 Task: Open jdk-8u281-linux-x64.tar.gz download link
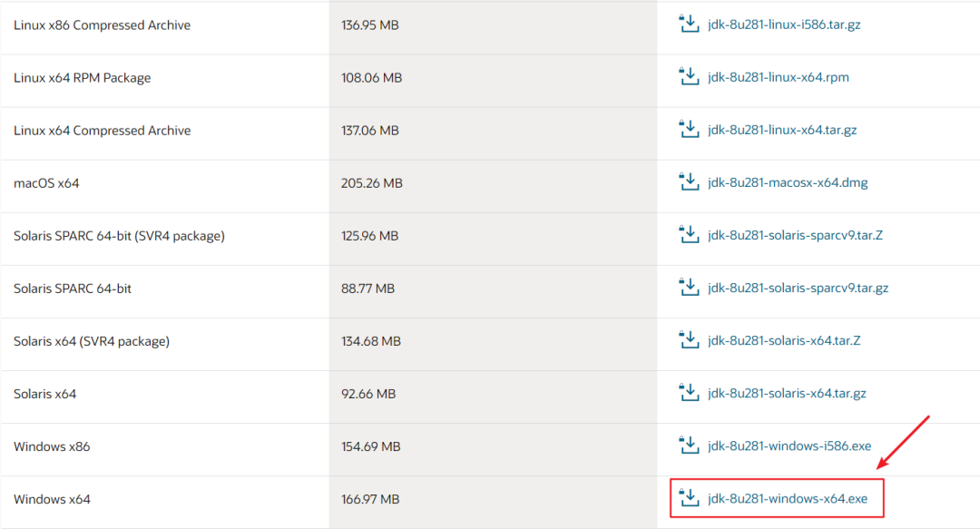pos(782,130)
